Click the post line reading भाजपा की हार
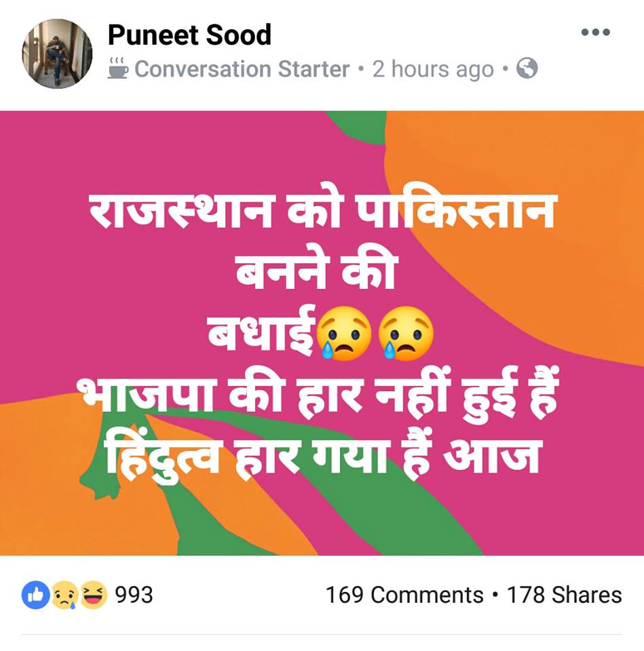Screen dimensions: 644x651 pyautogui.click(x=219, y=395)
